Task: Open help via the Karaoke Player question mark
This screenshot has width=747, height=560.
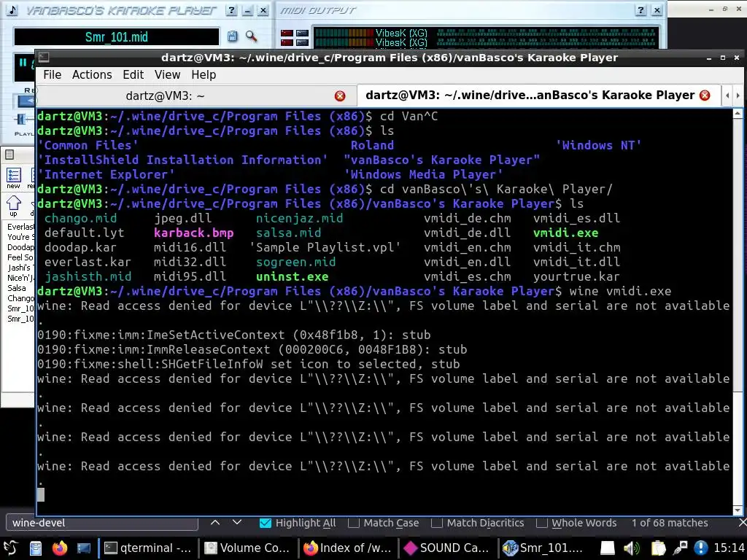Action: (231, 10)
